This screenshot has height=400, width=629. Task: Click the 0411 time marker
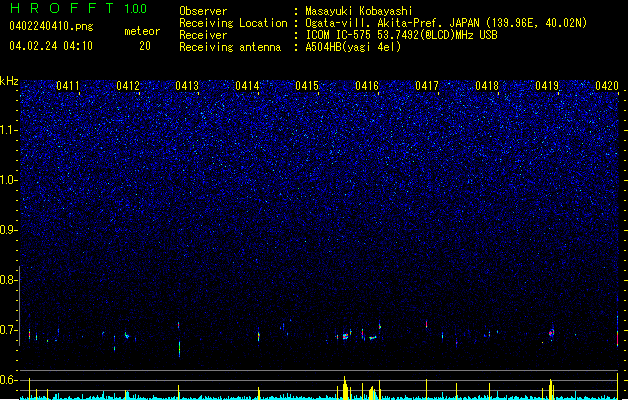point(68,86)
